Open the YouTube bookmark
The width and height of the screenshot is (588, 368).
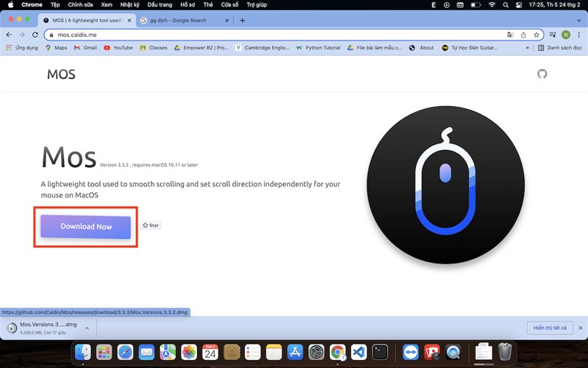click(x=118, y=48)
